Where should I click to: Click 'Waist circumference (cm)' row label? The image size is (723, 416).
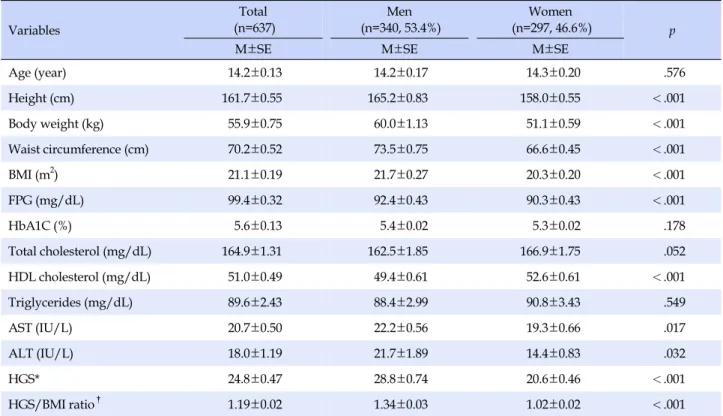[78, 149]
